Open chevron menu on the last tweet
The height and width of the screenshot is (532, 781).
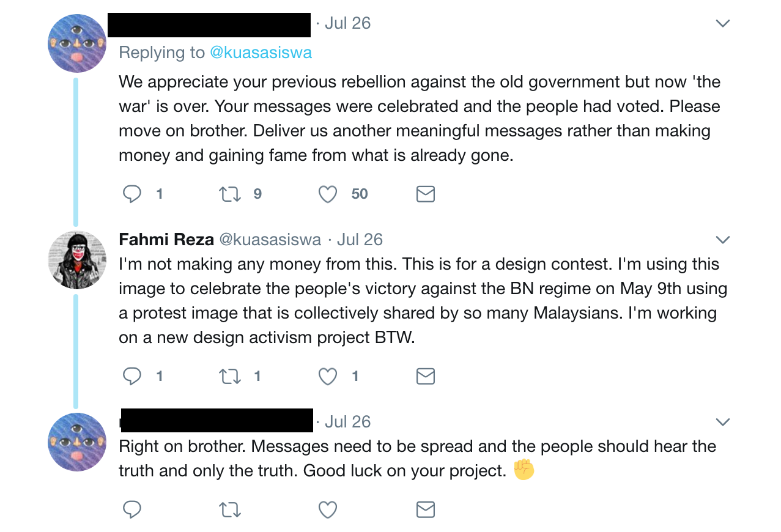(x=723, y=422)
